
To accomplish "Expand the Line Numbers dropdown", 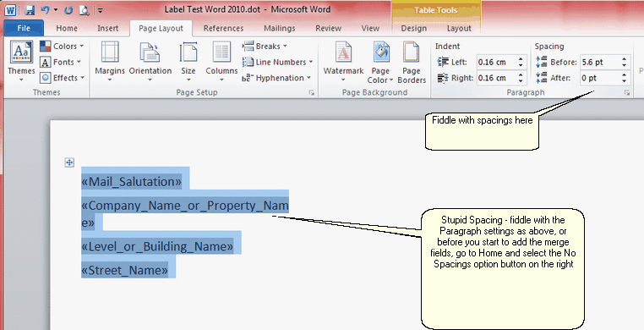I will tap(278, 62).
